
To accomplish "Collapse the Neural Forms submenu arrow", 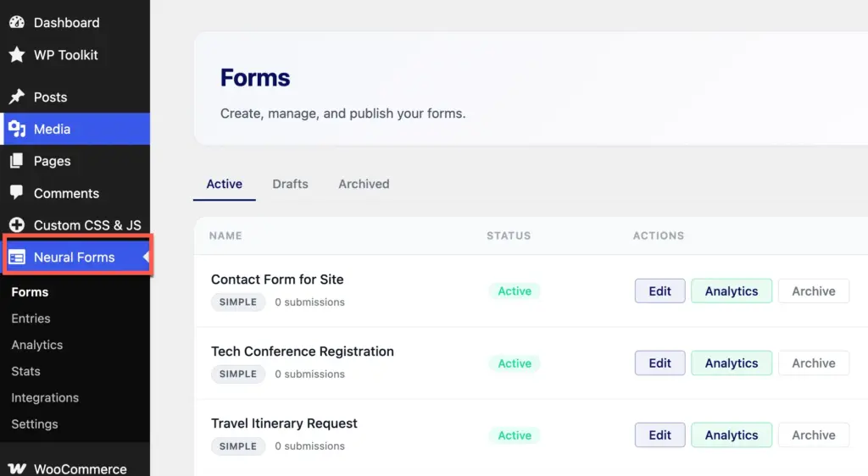I will pyautogui.click(x=146, y=257).
